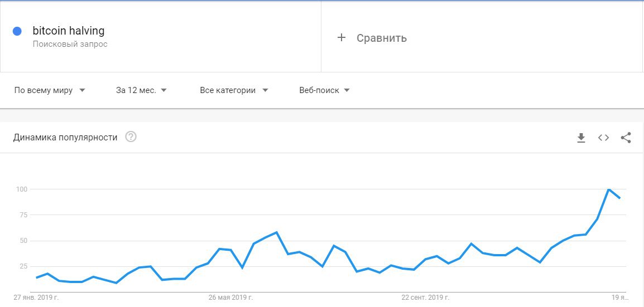
Task: Download the chart data as CSV
Action: (581, 138)
